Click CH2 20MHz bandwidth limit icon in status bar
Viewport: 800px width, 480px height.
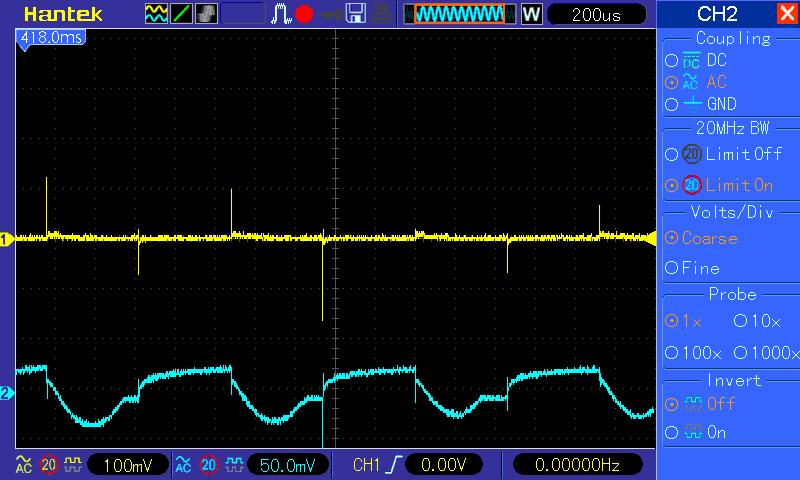(x=209, y=465)
